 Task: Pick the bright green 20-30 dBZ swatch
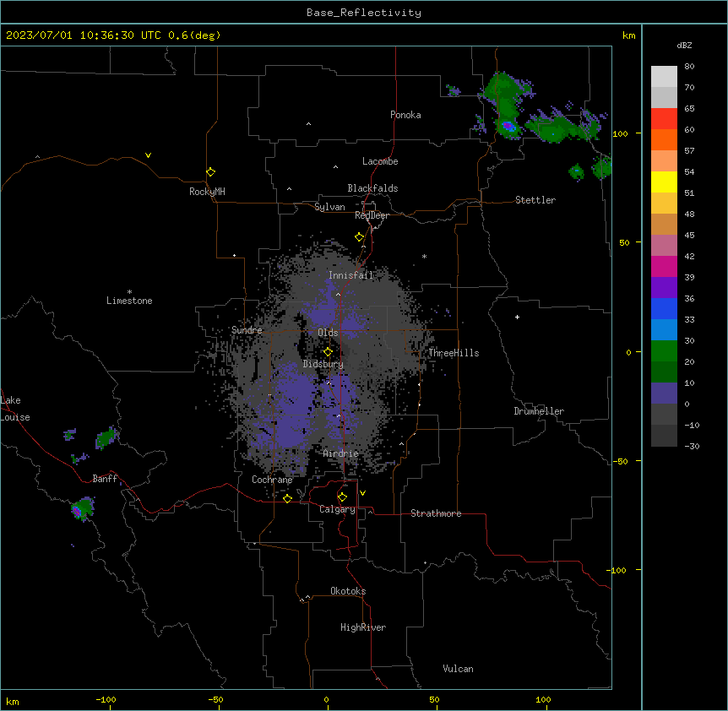click(664, 351)
